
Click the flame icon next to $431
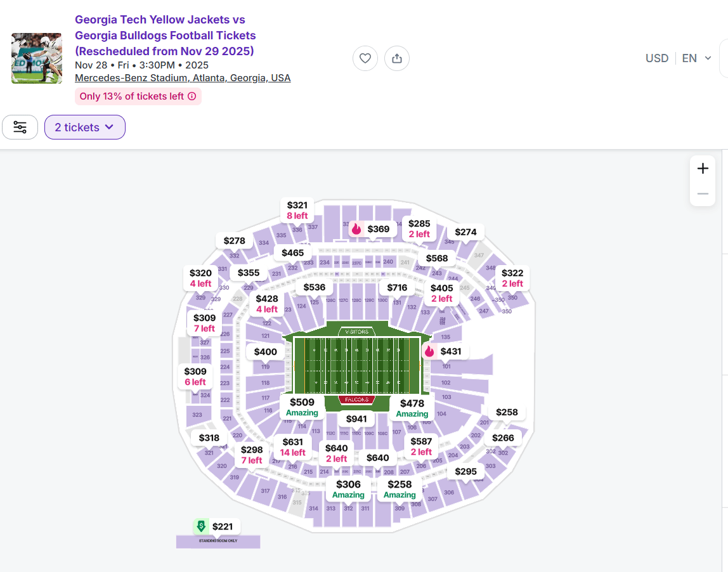coord(429,351)
